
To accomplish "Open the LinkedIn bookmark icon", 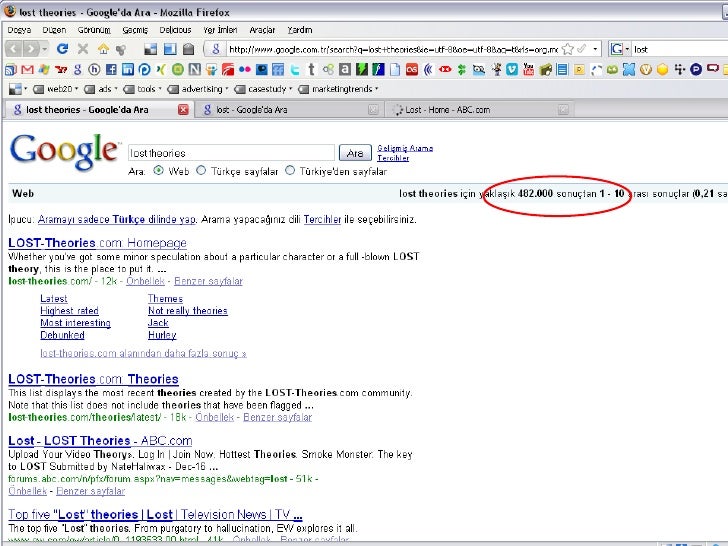I will pyautogui.click(x=128, y=70).
